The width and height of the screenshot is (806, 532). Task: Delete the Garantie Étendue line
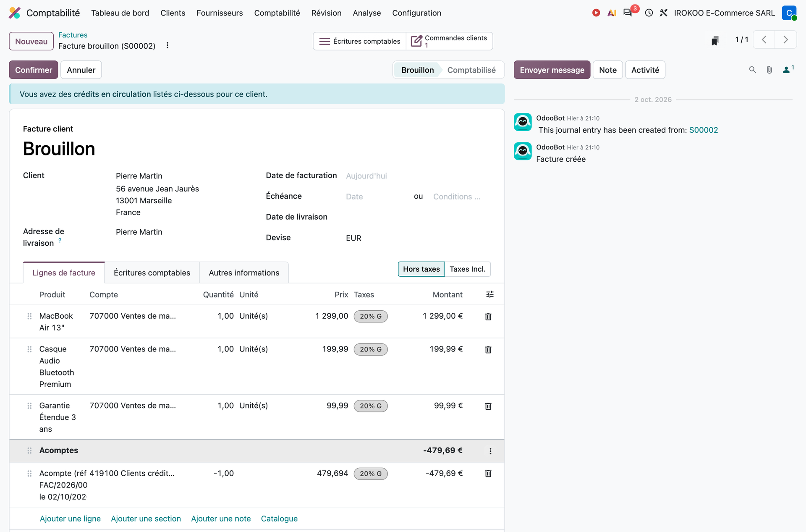(488, 406)
